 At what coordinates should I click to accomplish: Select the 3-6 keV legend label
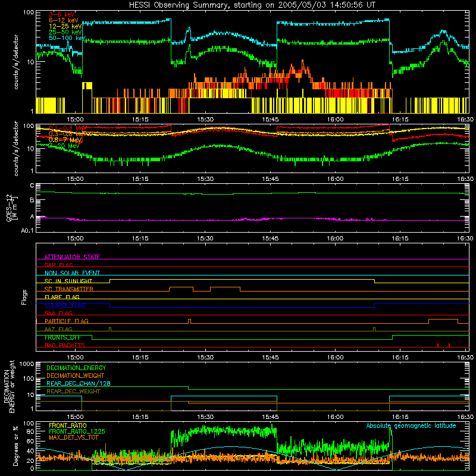click(x=61, y=14)
